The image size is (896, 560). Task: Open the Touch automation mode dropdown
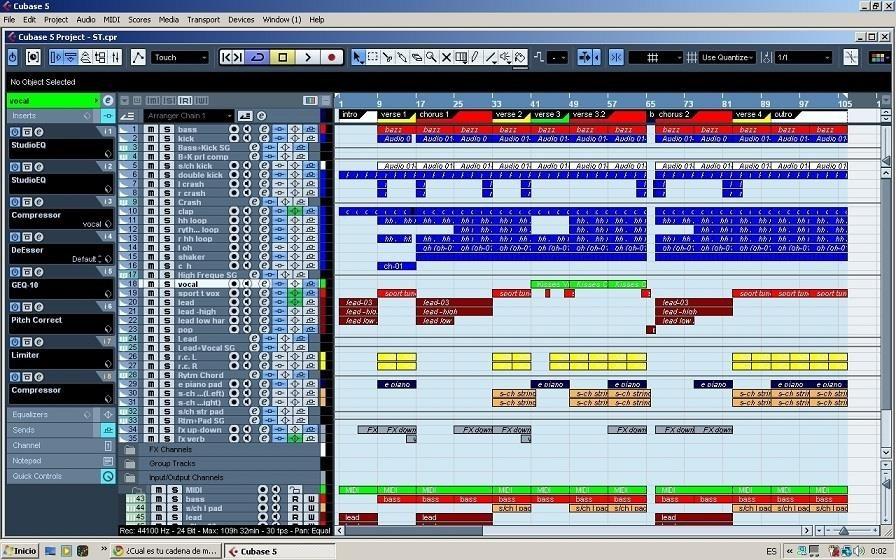tap(180, 57)
